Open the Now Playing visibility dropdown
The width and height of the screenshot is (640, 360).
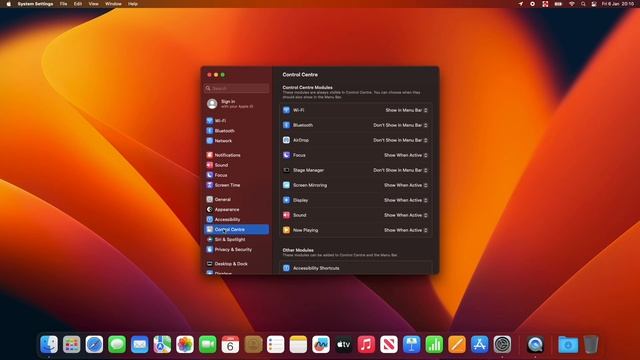coord(406,230)
